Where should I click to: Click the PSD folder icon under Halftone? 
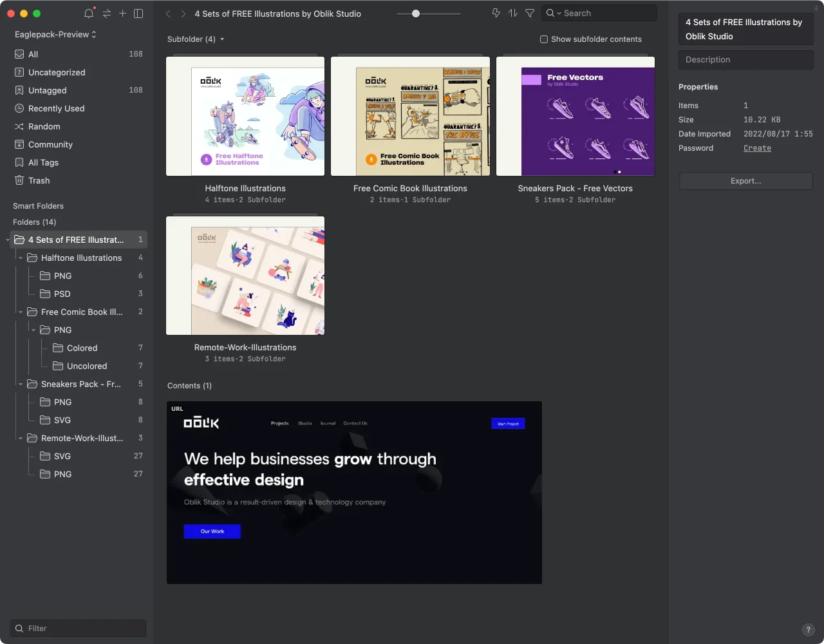tap(45, 294)
